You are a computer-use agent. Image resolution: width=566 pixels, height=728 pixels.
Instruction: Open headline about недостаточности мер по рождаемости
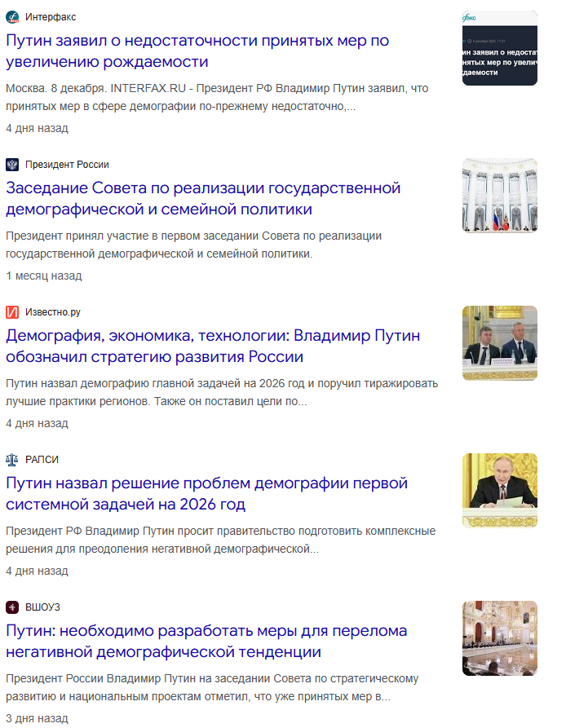197,51
